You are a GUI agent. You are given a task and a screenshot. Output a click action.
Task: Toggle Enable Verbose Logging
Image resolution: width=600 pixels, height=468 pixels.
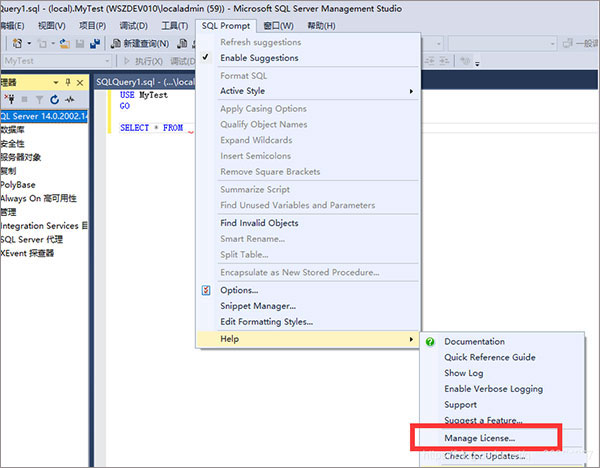(x=502, y=389)
